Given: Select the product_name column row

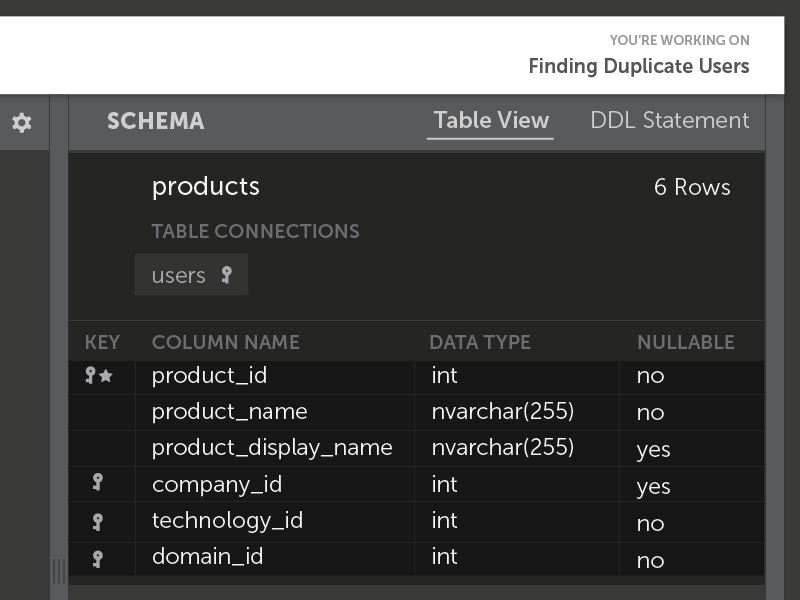Looking at the screenshot, I should [x=229, y=412].
